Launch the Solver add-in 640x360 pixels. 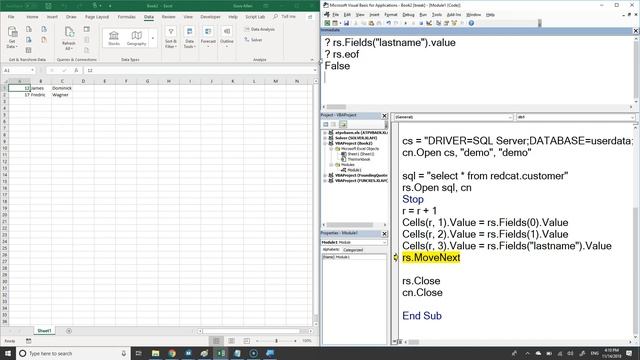click(x=253, y=40)
